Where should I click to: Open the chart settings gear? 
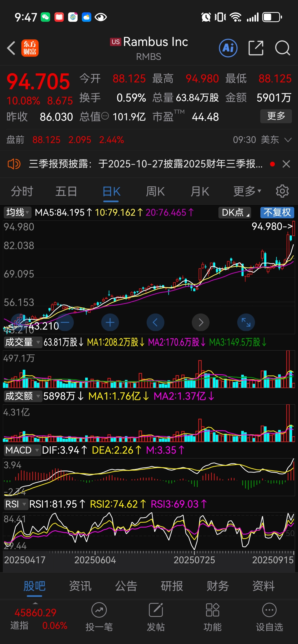coord(282,192)
